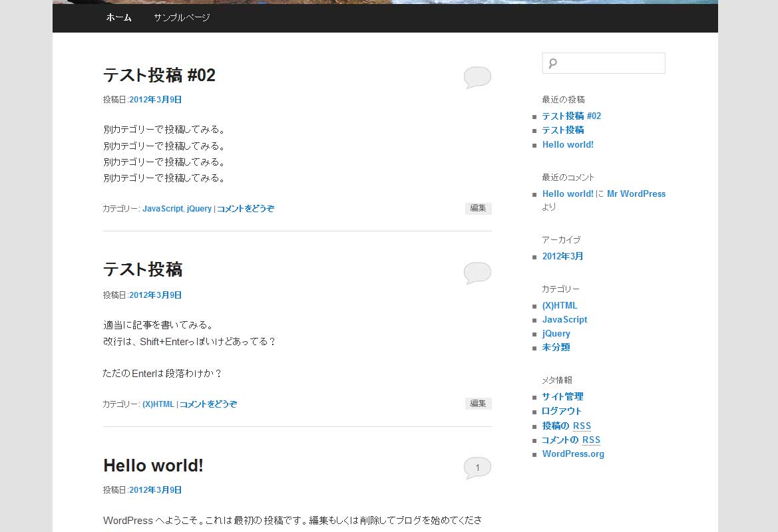Open (X)HTML category in second post footer
The height and width of the screenshot is (532, 778).
point(158,404)
